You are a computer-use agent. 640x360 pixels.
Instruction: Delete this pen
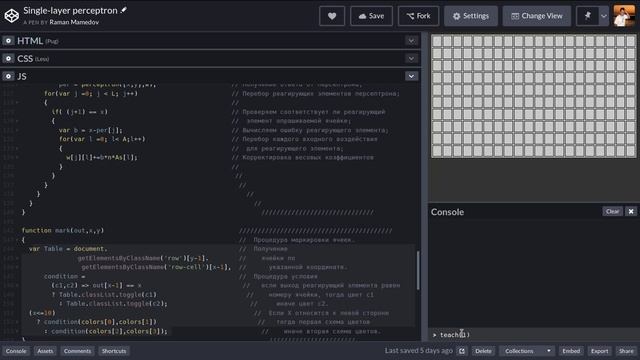coord(483,351)
